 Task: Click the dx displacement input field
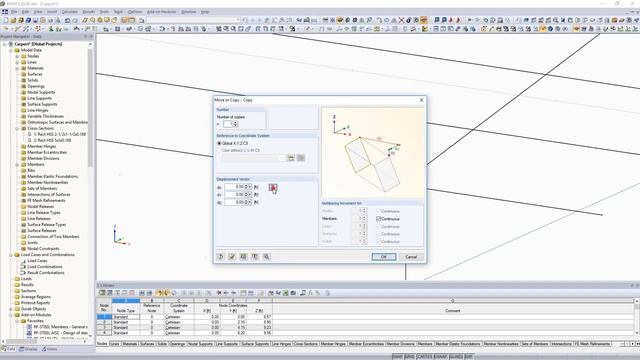[234, 187]
